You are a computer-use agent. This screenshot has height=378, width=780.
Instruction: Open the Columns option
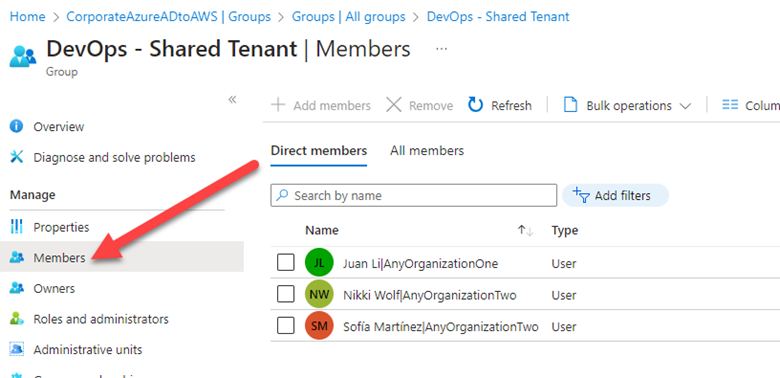coord(751,105)
